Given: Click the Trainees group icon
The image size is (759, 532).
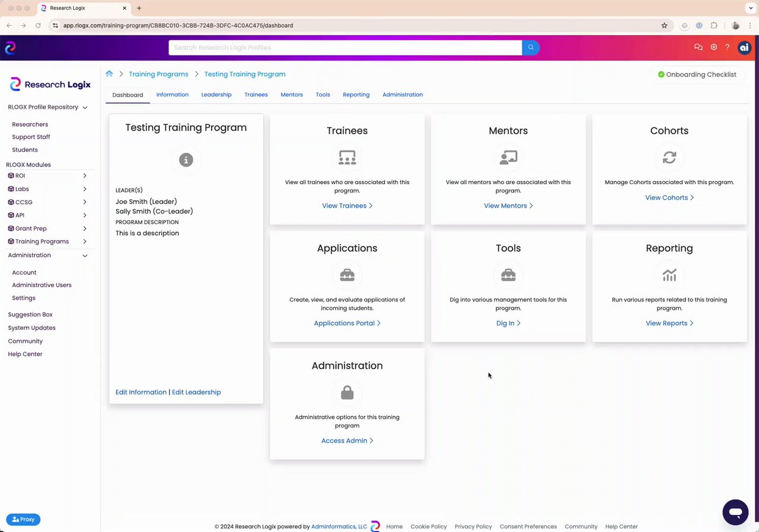Looking at the screenshot, I should [x=347, y=158].
